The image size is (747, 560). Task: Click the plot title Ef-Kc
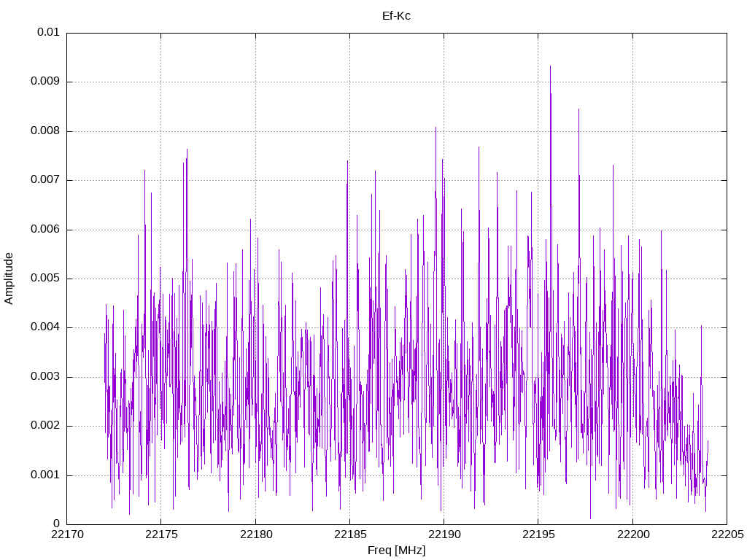tap(396, 16)
